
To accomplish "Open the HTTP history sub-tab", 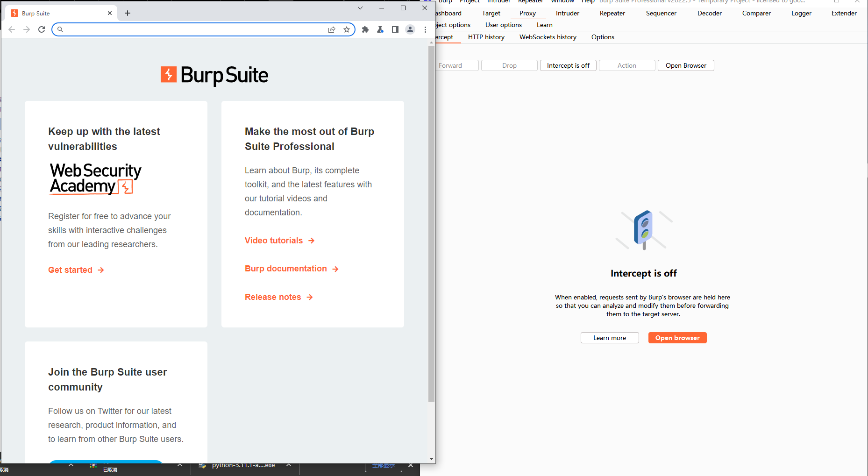I will (x=486, y=37).
